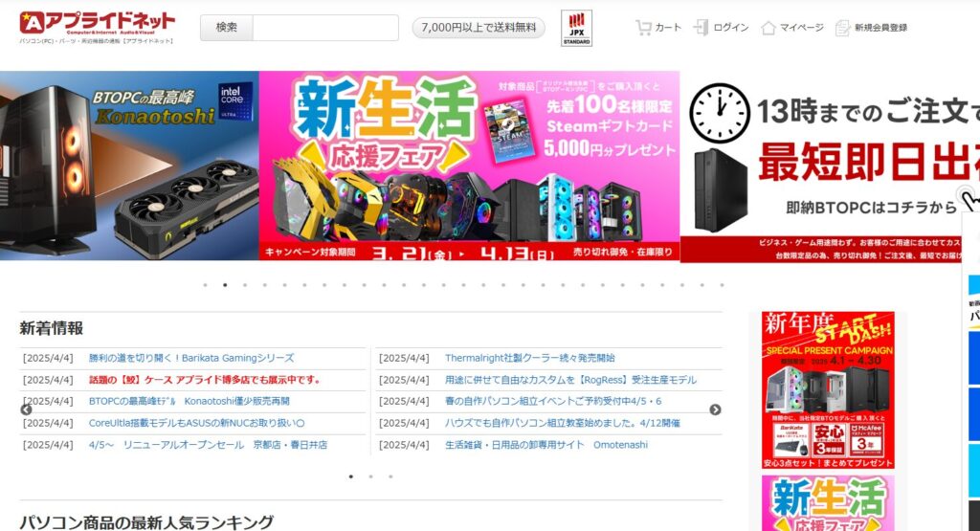Click the 検索 search button
The height and width of the screenshot is (531, 980).
[226, 28]
